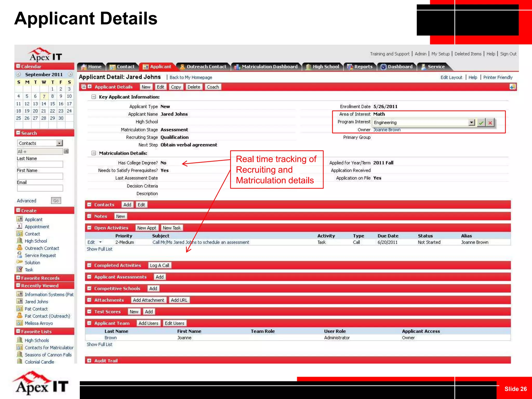The image size is (532, 399).
Task: Click Add Attachment button
Action: coord(149,300)
